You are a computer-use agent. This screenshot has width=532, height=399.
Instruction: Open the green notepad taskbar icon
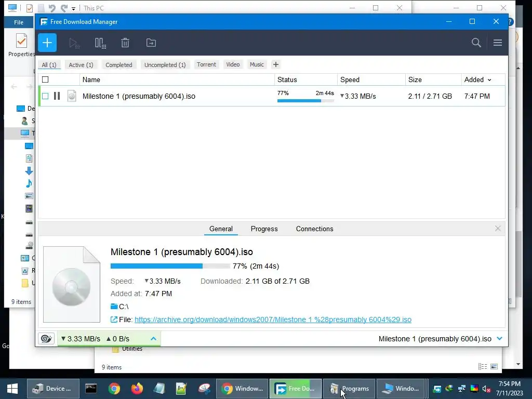click(181, 389)
